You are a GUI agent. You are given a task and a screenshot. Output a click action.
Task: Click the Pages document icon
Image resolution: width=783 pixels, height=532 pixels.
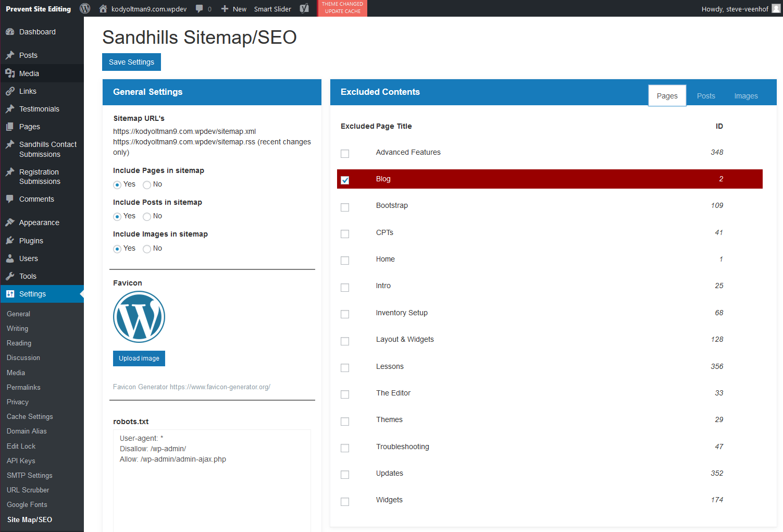pos(10,127)
